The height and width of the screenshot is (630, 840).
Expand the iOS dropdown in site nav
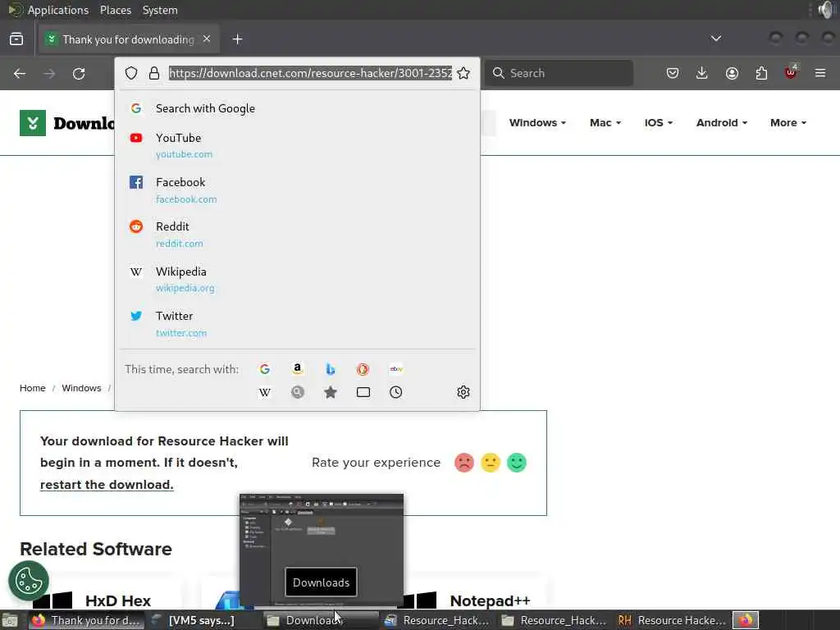pos(659,123)
